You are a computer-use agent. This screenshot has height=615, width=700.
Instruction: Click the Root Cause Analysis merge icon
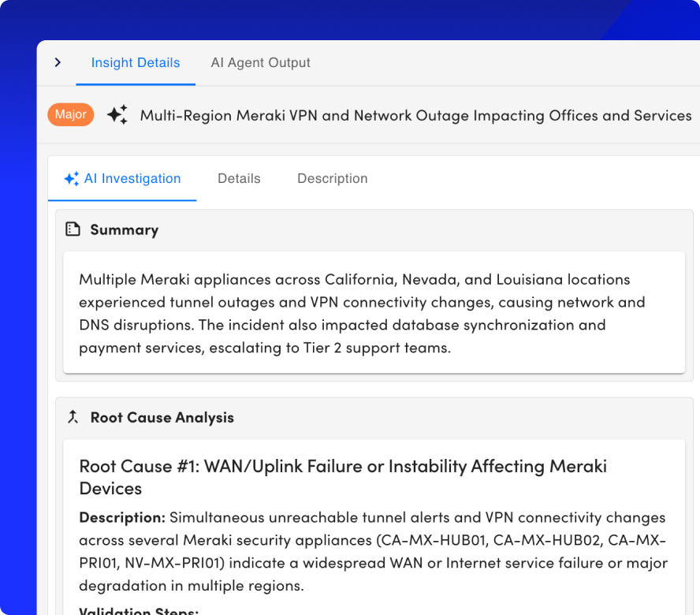[73, 417]
